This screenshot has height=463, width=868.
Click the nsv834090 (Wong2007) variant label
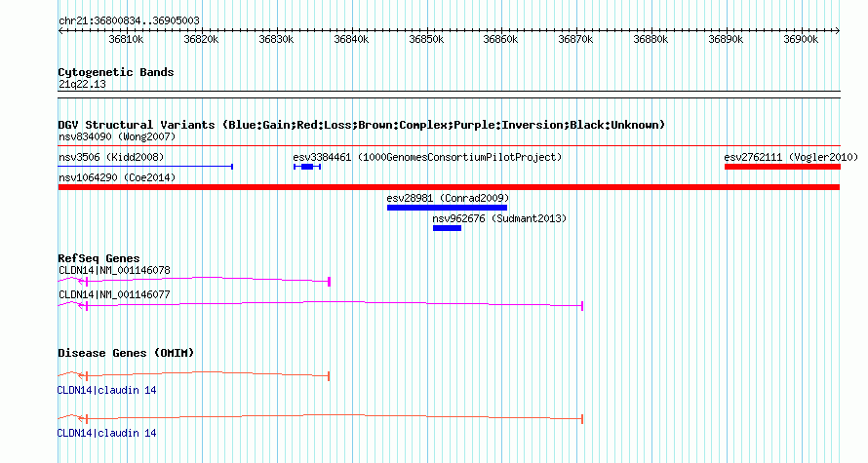(117, 136)
